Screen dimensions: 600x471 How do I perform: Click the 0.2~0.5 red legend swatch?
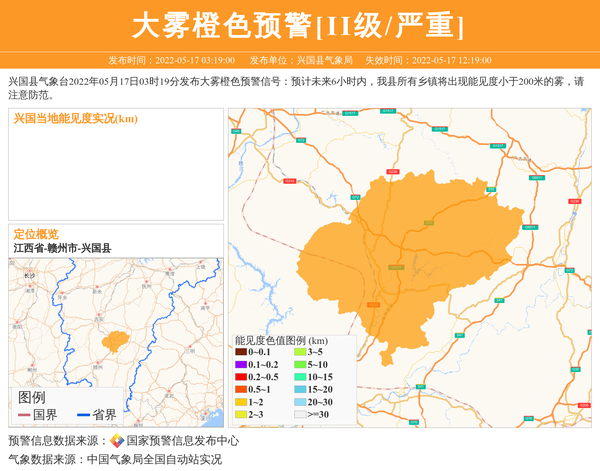click(241, 377)
